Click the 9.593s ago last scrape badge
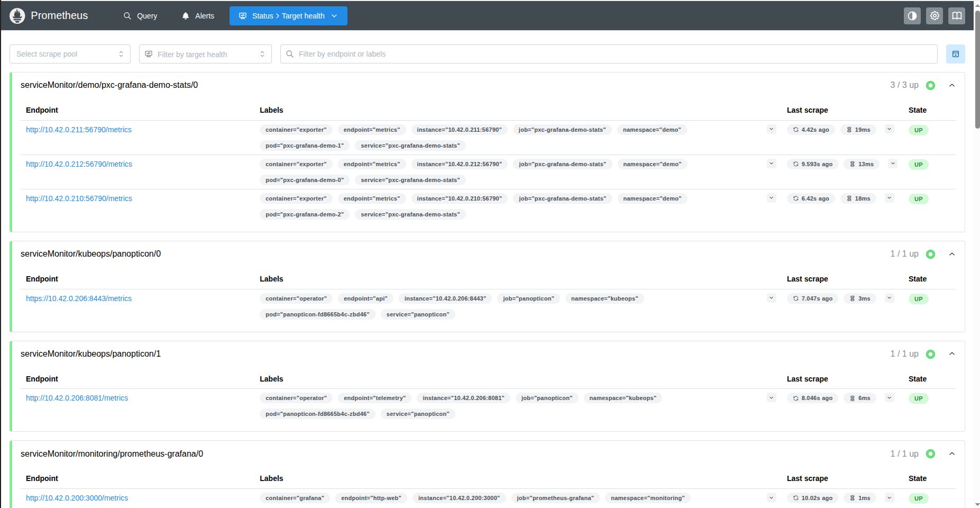Image resolution: width=980 pixels, height=508 pixels. 812,164
